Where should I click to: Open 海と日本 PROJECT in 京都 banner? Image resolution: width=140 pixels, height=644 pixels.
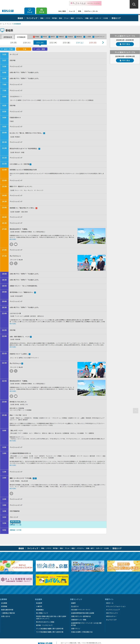pos(52,566)
